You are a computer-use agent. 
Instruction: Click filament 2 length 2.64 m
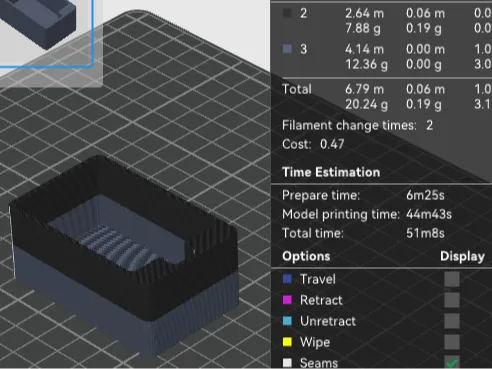[x=364, y=13]
